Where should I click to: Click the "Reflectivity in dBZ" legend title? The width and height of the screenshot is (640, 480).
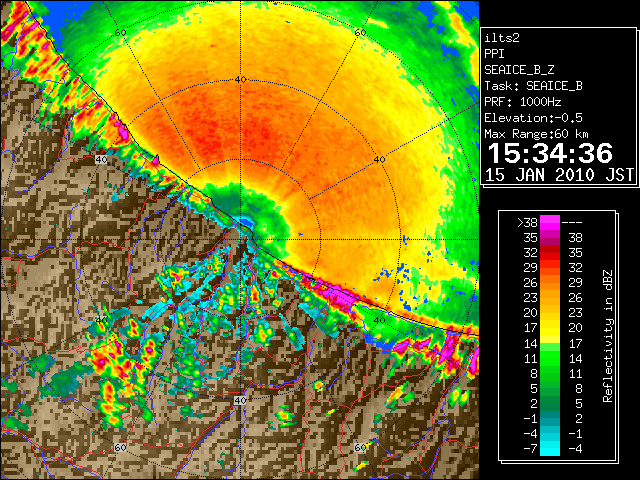click(x=608, y=336)
